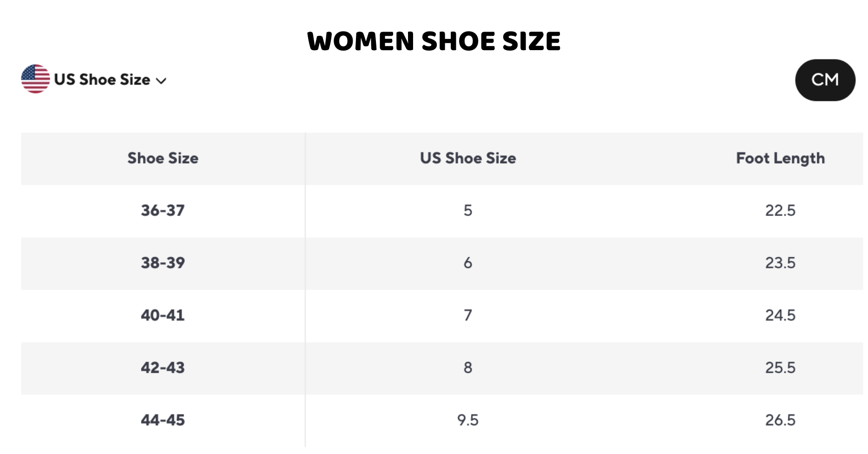Toggle the CM unit button
868x454 pixels.
coord(825,80)
